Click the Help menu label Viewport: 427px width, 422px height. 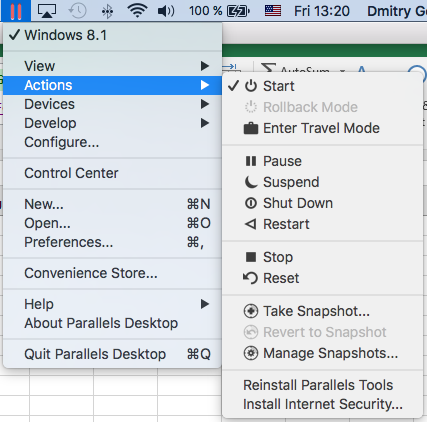(39, 304)
